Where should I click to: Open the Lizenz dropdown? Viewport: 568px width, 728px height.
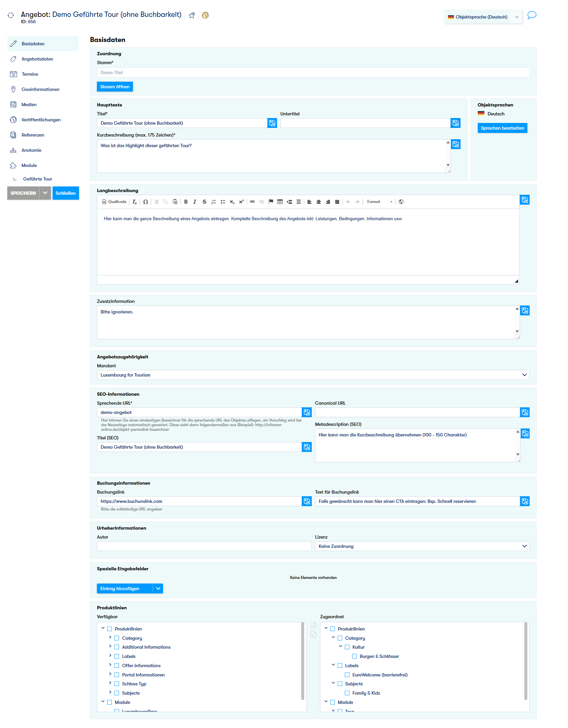[x=422, y=546]
